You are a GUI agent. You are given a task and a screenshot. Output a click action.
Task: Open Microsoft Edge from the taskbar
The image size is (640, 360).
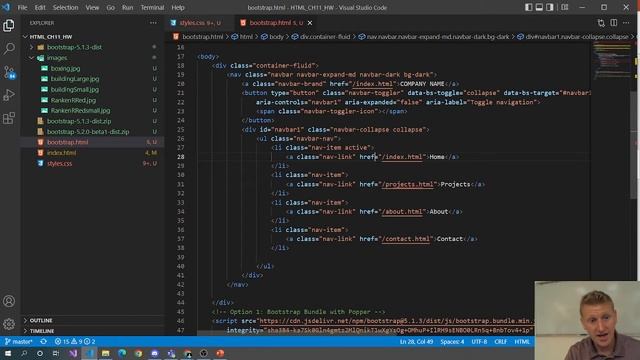click(122, 353)
